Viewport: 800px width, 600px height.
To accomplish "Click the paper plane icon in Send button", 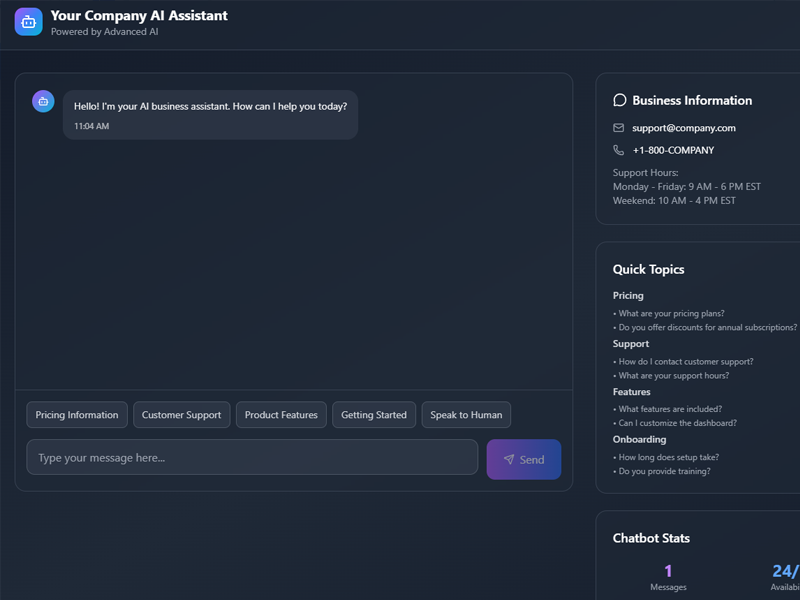I will tap(509, 460).
